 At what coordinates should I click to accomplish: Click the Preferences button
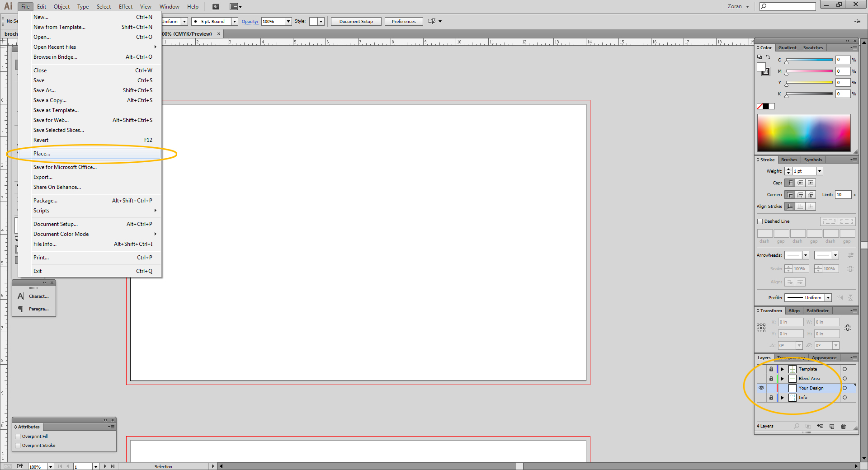[404, 21]
